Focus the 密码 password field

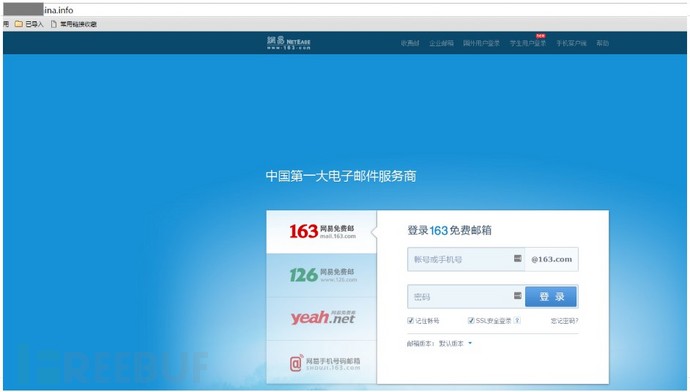[466, 297]
